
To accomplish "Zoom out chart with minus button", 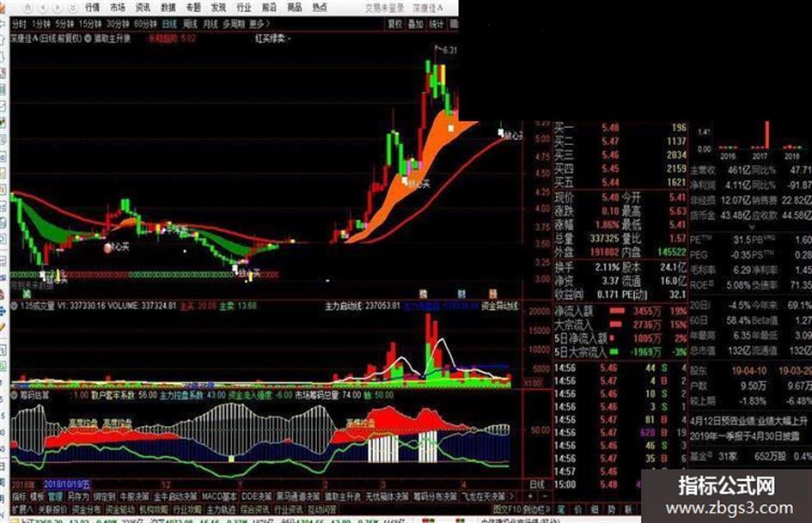I will pos(544,496).
